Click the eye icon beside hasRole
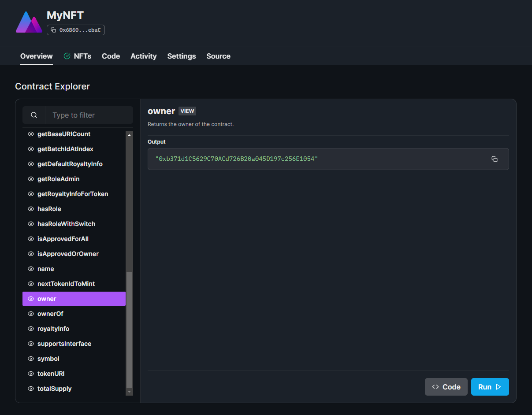Screen dimensions: 532x415 (31, 209)
